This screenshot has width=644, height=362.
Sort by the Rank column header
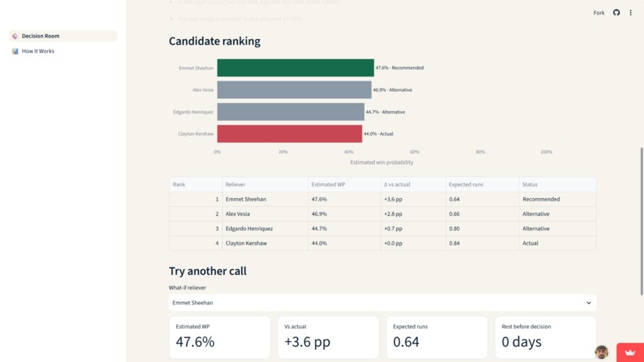[x=196, y=185]
